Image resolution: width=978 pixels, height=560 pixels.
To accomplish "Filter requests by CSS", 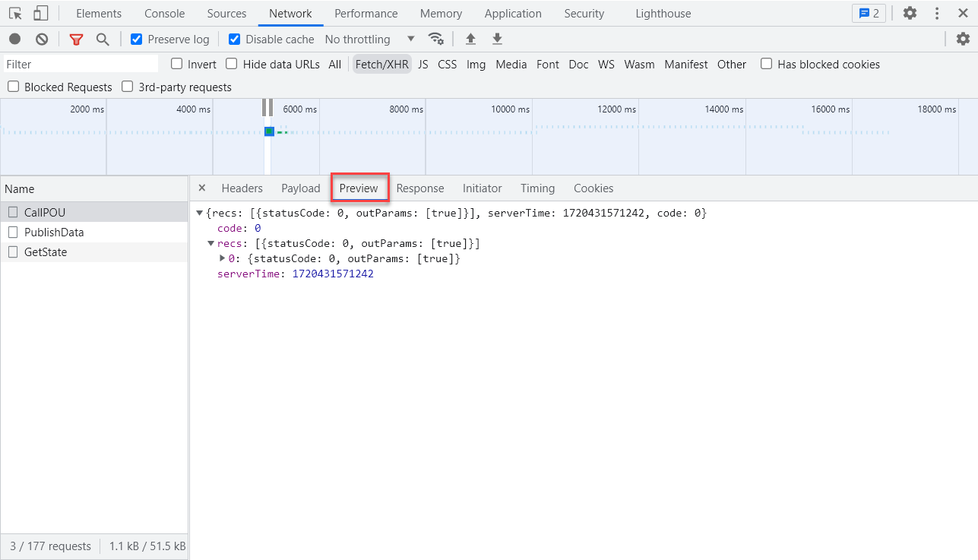I will (448, 64).
